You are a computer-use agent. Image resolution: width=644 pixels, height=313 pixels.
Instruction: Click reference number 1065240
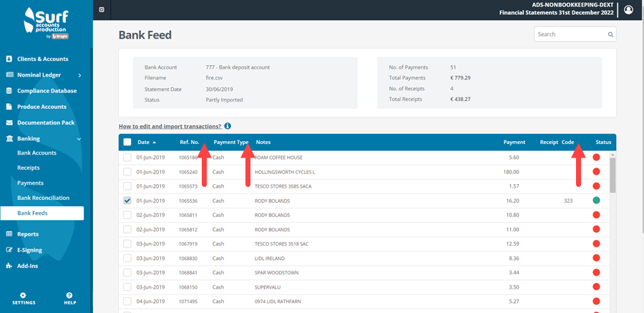tap(188, 172)
